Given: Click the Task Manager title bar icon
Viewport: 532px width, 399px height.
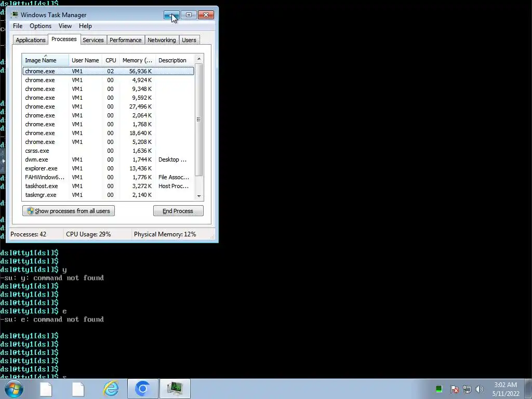Looking at the screenshot, I should click(x=14, y=15).
